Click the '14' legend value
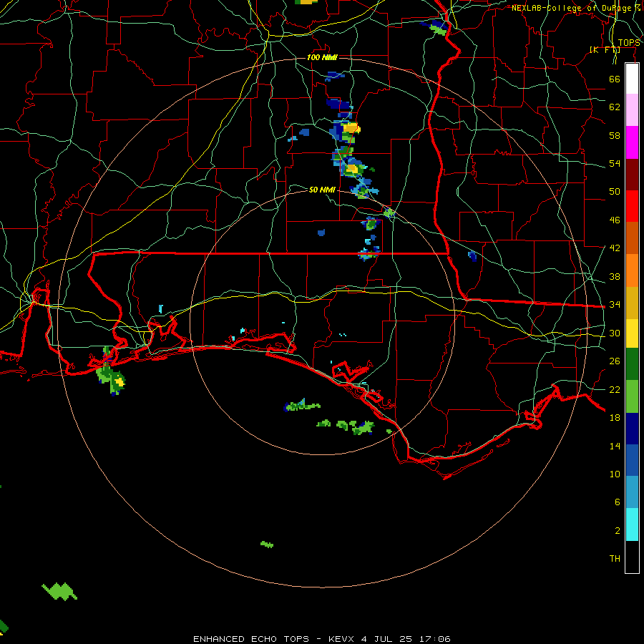Viewport: 644px width, 644px height. click(615, 446)
